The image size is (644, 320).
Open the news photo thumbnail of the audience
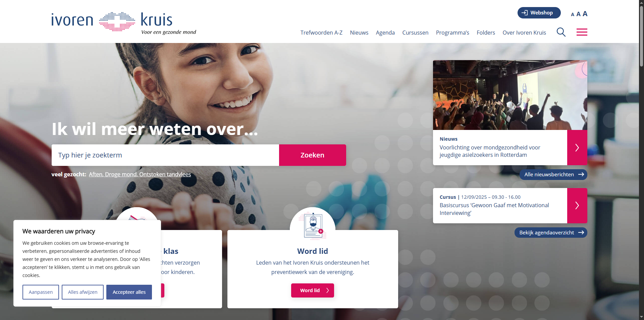pos(510,95)
